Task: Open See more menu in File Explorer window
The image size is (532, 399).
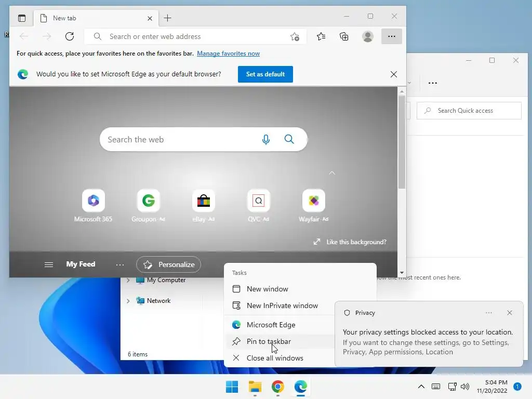Action: (x=433, y=83)
